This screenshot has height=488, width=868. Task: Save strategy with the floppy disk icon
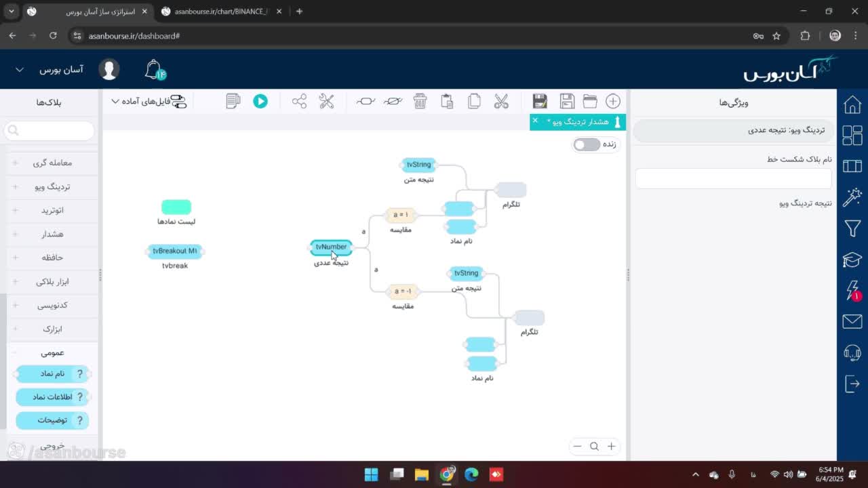coord(567,101)
